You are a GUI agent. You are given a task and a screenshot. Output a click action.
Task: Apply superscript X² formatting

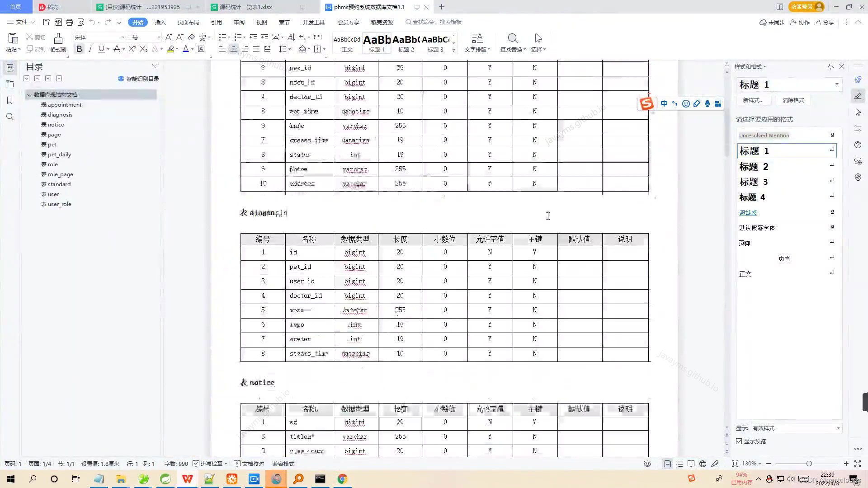(131, 49)
